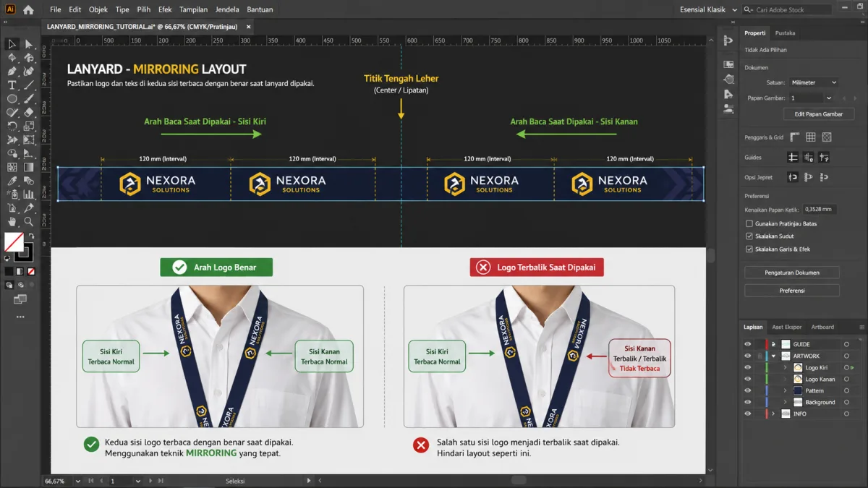Open the Efek menu
The width and height of the screenshot is (868, 488).
pyautogui.click(x=165, y=10)
